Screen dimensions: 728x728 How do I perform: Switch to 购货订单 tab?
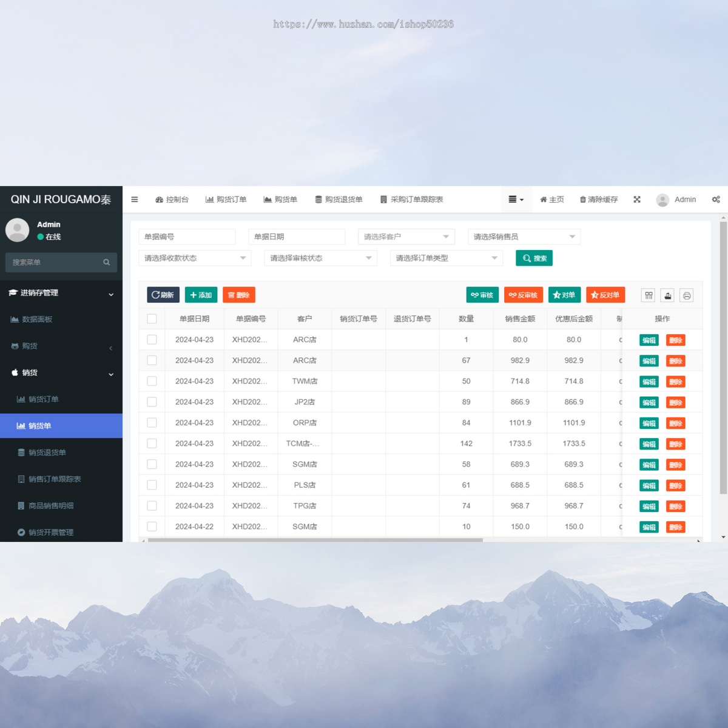click(x=226, y=200)
